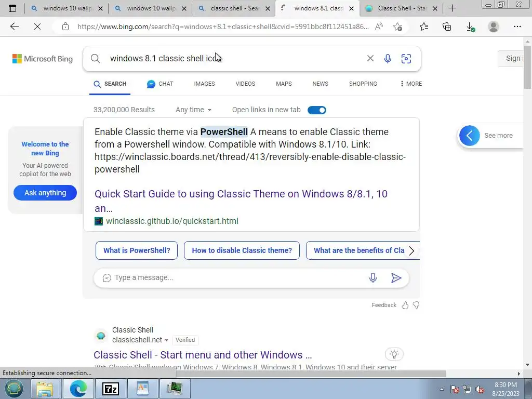Open Edge settings and more menu
Viewport: 532px width, 399px height.
pyautogui.click(x=517, y=26)
